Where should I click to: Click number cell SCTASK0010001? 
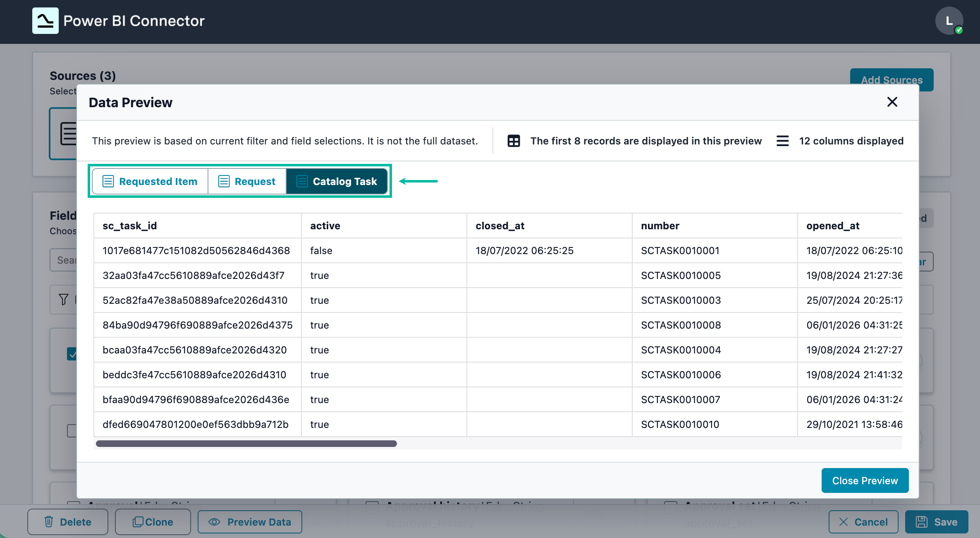(715, 250)
